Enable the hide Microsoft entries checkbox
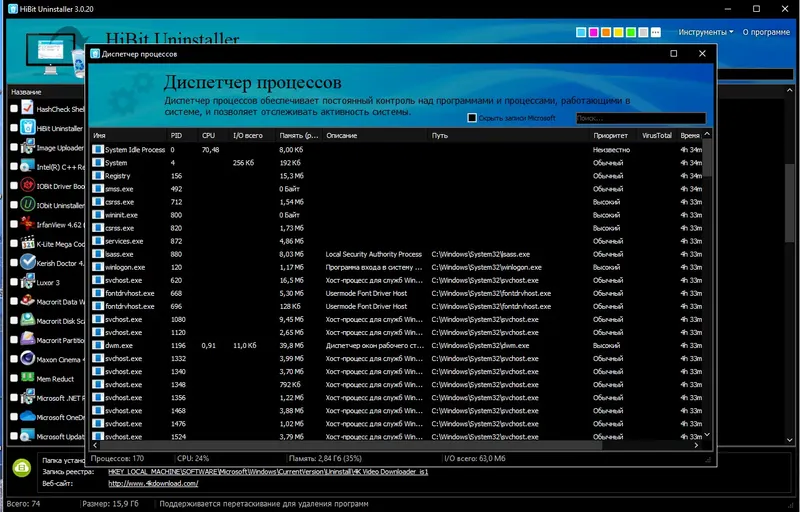Image resolution: width=800 pixels, height=512 pixels. (472, 118)
